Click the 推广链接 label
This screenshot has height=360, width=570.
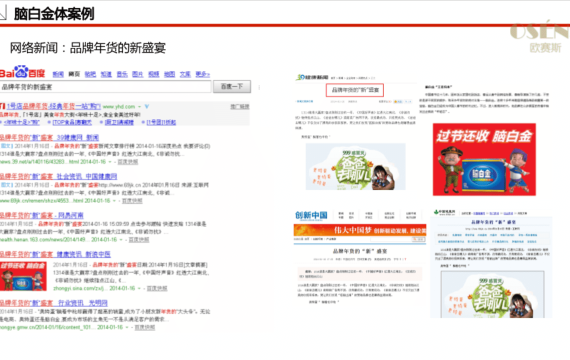[240, 107]
